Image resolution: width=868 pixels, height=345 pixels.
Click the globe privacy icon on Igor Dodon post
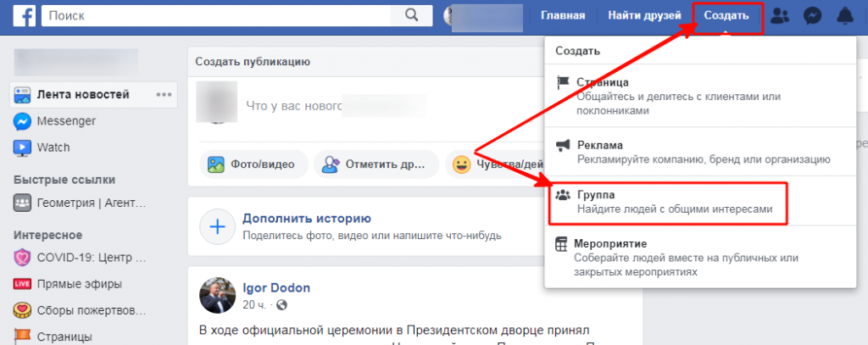point(282,305)
